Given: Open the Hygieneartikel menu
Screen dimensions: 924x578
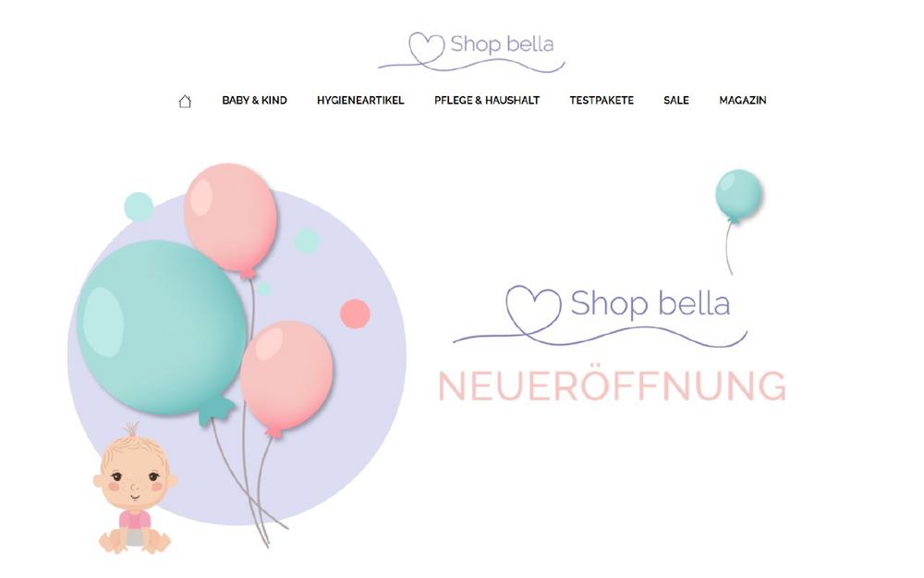Looking at the screenshot, I should coord(360,100).
